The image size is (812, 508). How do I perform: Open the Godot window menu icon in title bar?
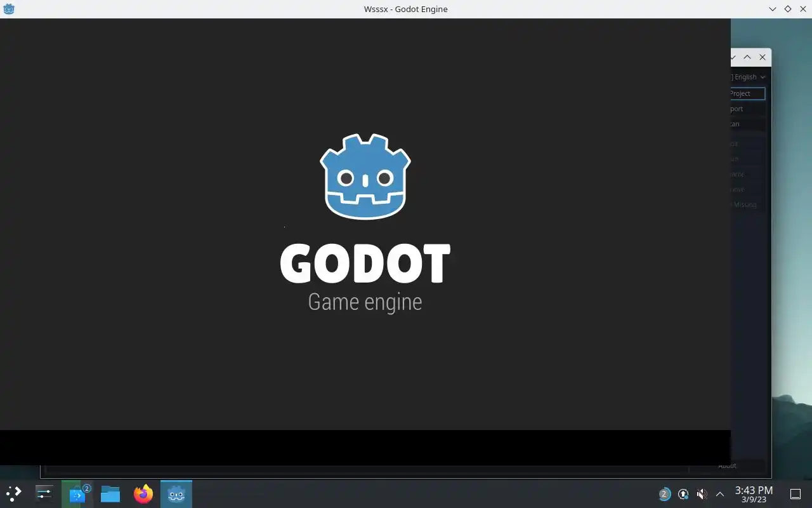(9, 9)
